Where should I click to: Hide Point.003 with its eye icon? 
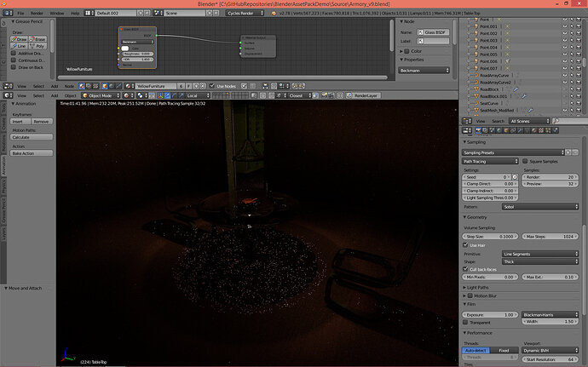(x=565, y=40)
